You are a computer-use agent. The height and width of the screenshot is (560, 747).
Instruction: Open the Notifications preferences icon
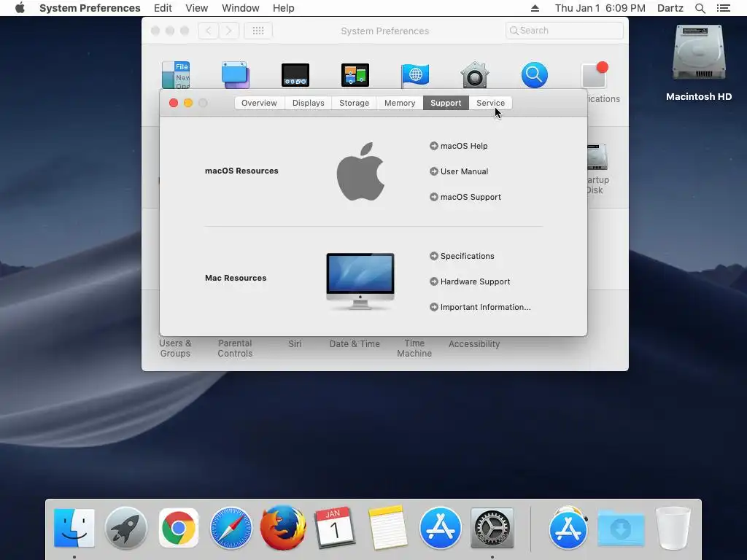coord(595,75)
